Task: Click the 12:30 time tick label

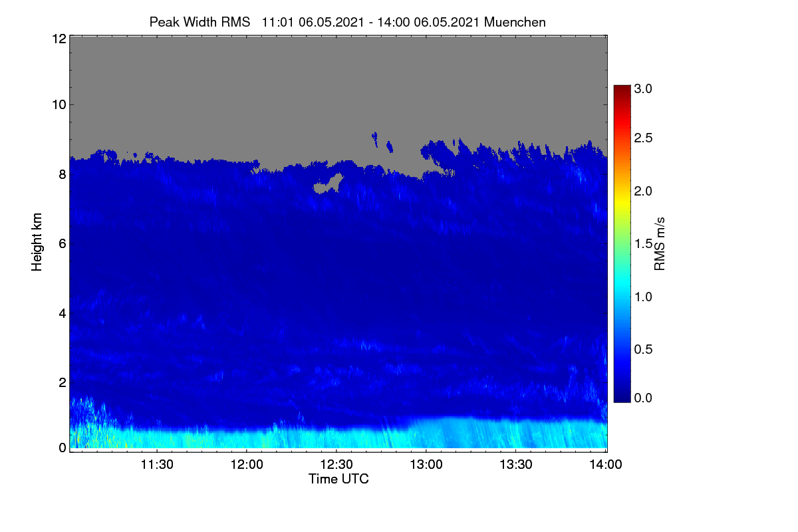Action: (336, 465)
